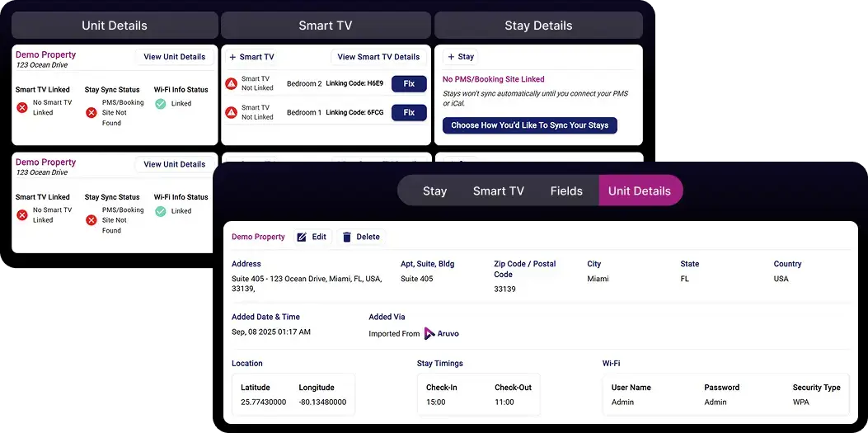Select the Fields tab
This screenshot has width=868, height=433.
(x=566, y=191)
